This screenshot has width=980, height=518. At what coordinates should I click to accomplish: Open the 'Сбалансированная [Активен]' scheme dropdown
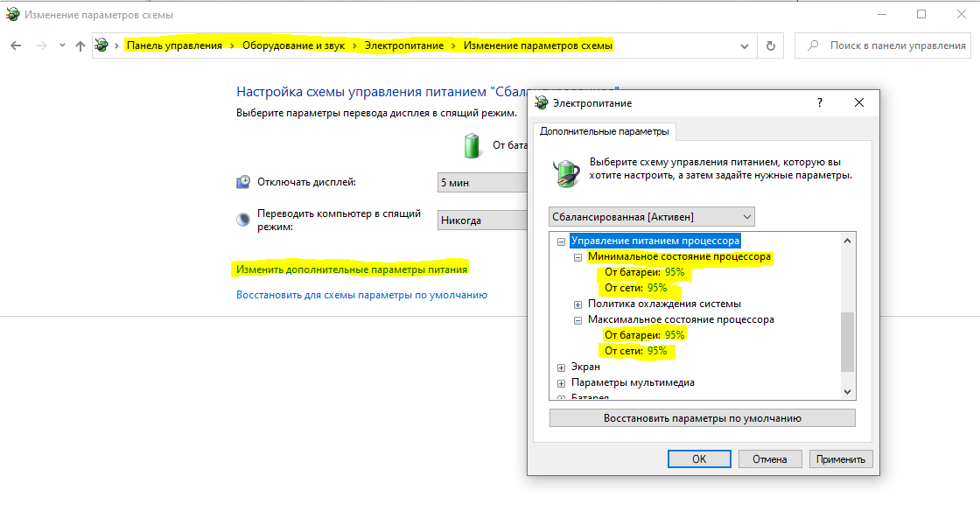(652, 217)
